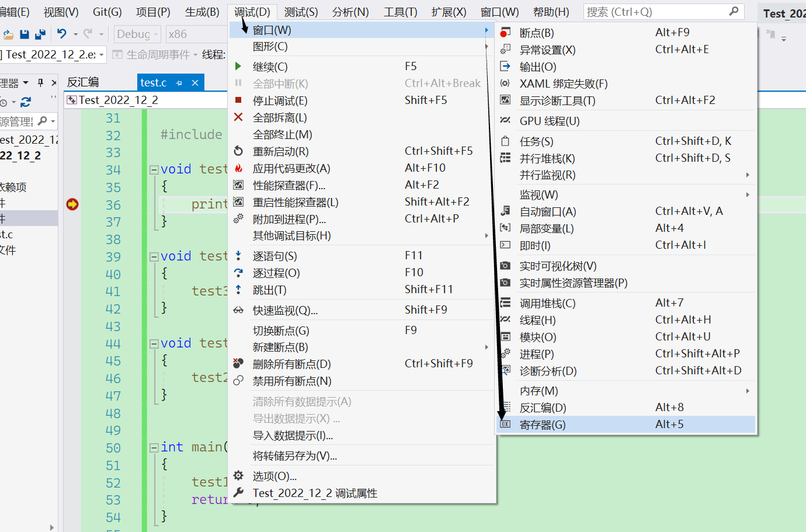Click the Output (输出) window icon
Image resolution: width=806 pixels, height=532 pixels.
pos(505,67)
